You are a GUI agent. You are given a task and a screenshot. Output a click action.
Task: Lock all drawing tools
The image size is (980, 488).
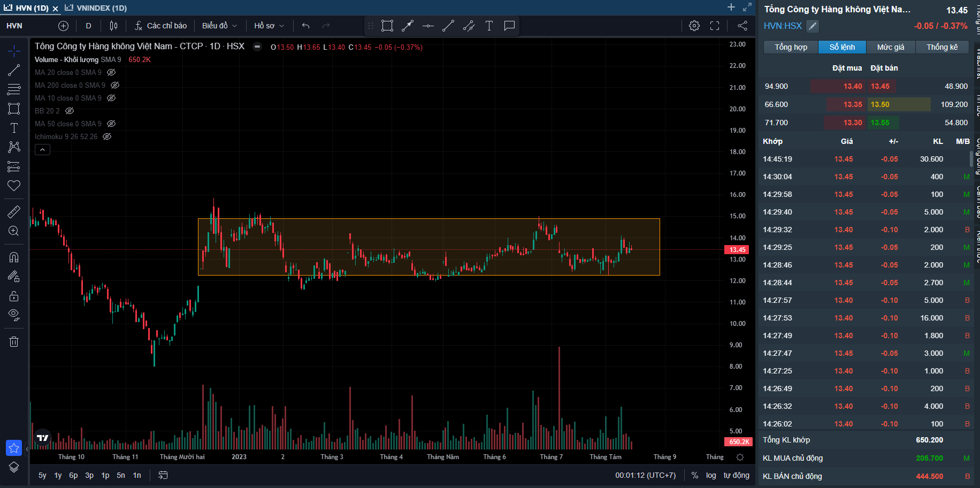point(14,296)
